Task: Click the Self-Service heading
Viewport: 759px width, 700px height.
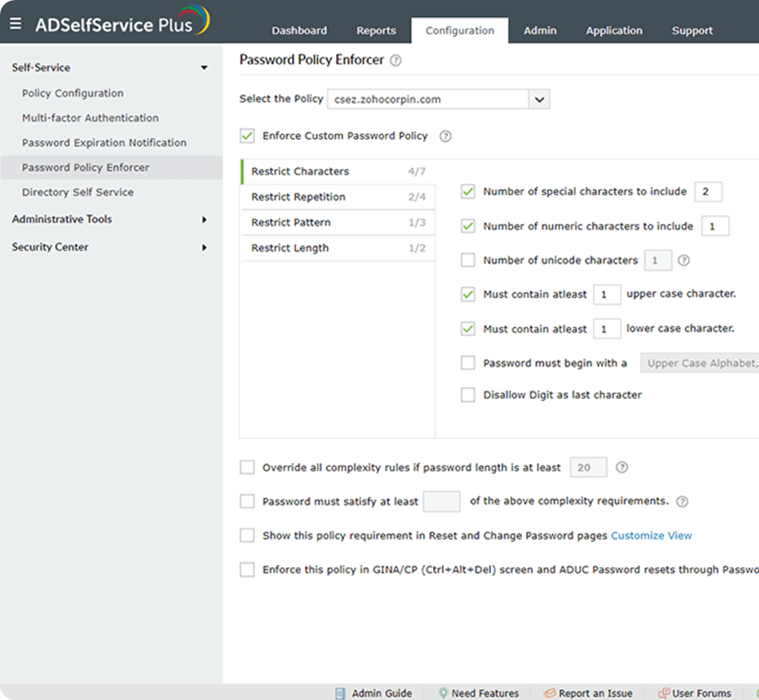Action: coord(41,67)
